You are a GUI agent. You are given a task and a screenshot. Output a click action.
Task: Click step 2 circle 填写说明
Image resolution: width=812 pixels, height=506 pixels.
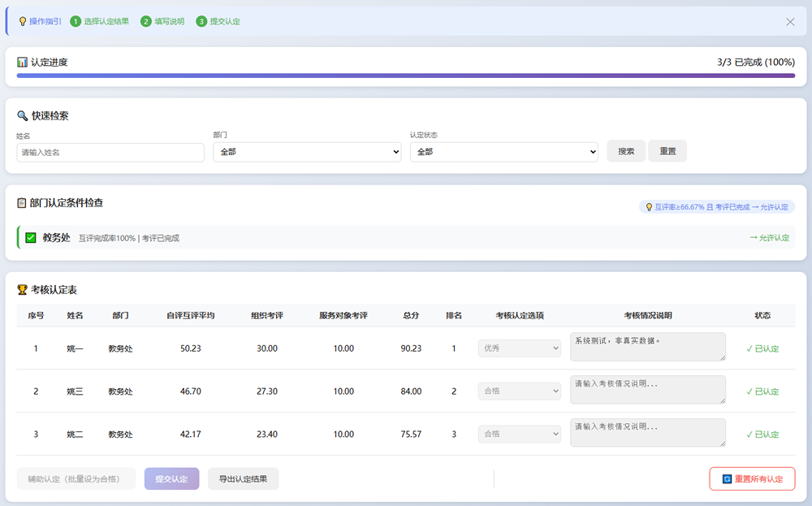[146, 21]
